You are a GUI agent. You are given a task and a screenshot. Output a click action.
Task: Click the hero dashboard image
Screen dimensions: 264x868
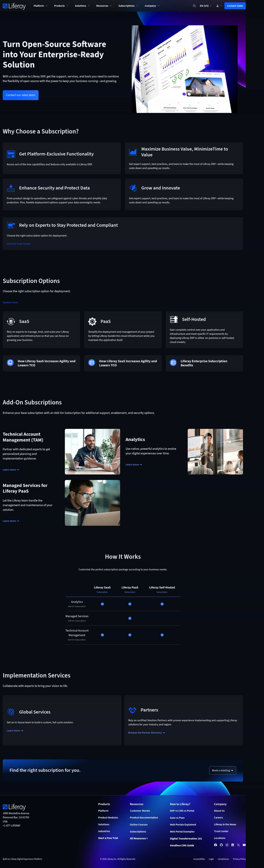click(184, 69)
